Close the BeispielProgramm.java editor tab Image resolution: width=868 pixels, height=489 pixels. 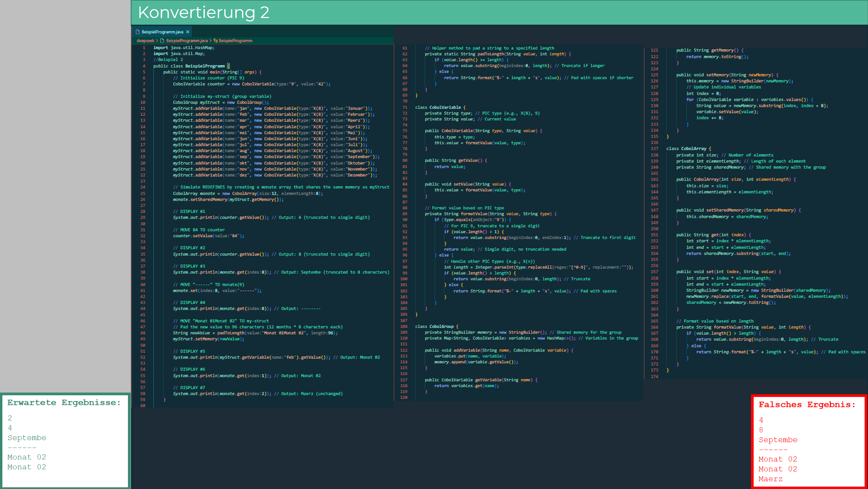(188, 32)
